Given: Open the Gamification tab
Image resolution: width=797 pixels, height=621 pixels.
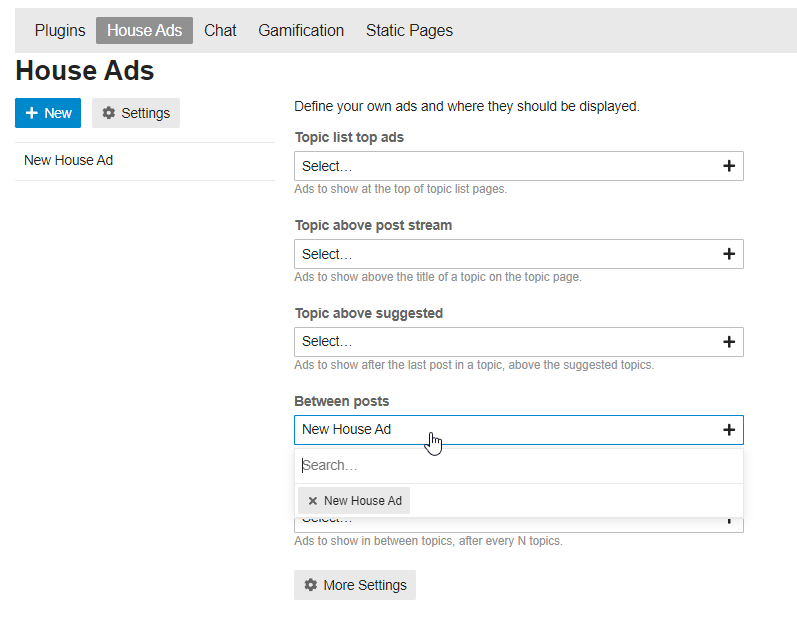Looking at the screenshot, I should click(301, 30).
